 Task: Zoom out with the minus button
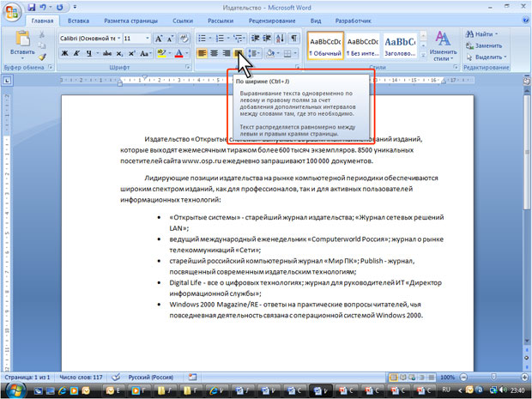[x=463, y=377]
